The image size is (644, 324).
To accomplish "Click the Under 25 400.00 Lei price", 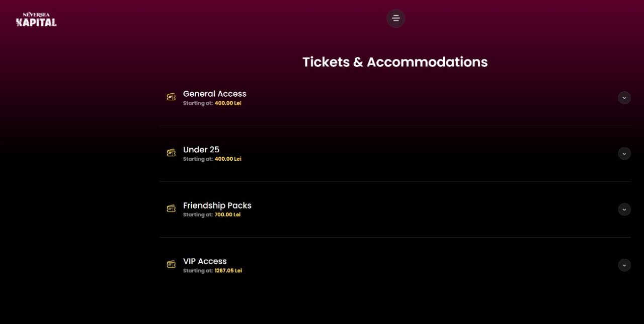I will pos(228,159).
